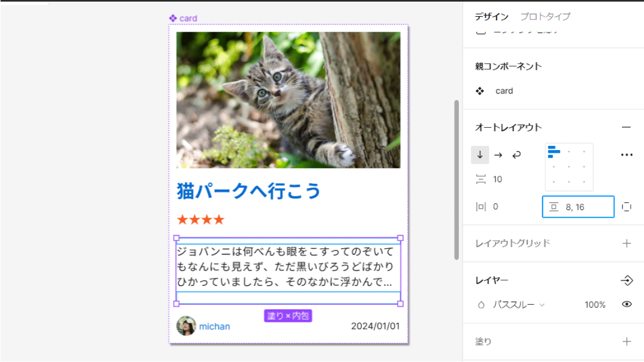
Task: Click the 親コンポーネント section heading
Action: (508, 67)
